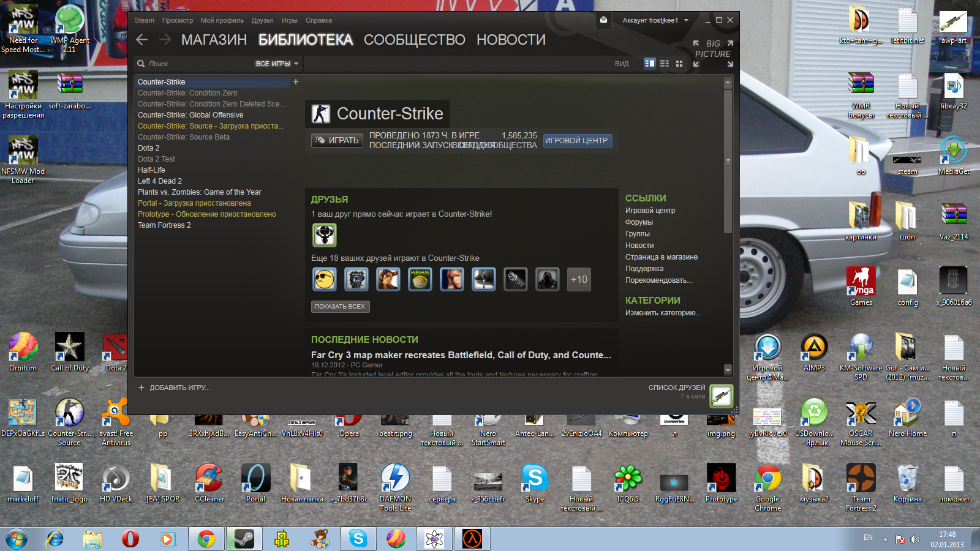Click the EN language indicator in tray
This screenshot has width=980, height=551.
coord(868,538)
